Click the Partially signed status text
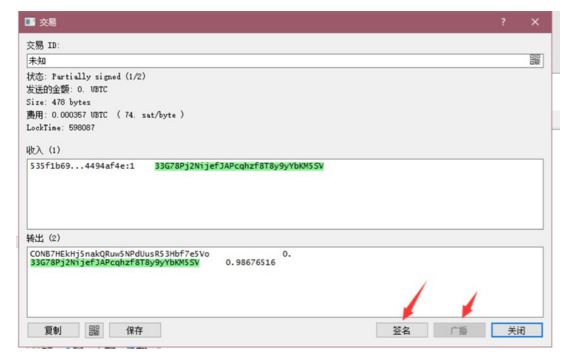The width and height of the screenshot is (577, 360). (99, 77)
